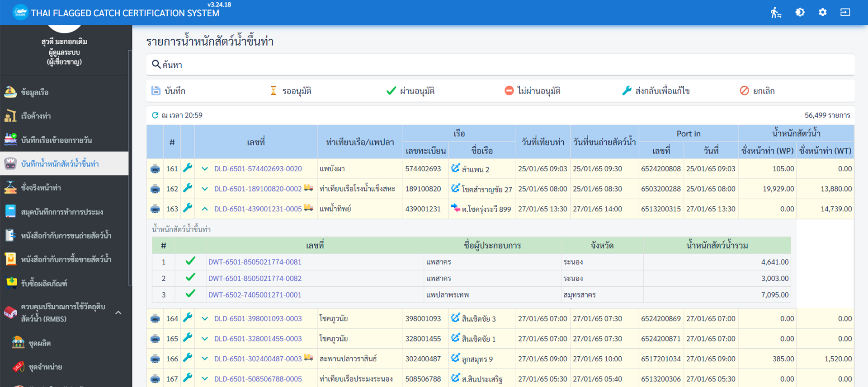868x387 pixels.
Task: Click wrench icon on row 166
Action: [188, 358]
